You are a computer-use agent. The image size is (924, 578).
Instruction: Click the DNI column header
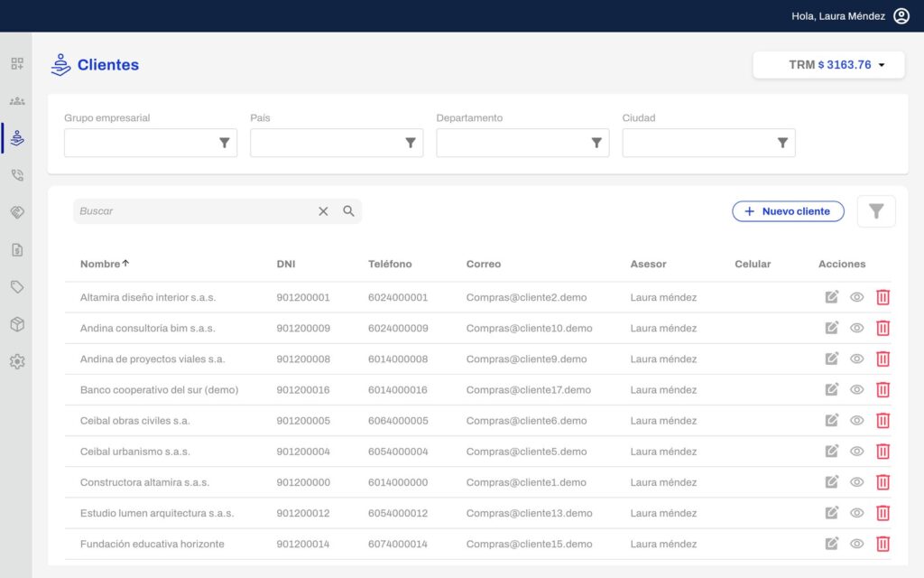[x=286, y=264]
